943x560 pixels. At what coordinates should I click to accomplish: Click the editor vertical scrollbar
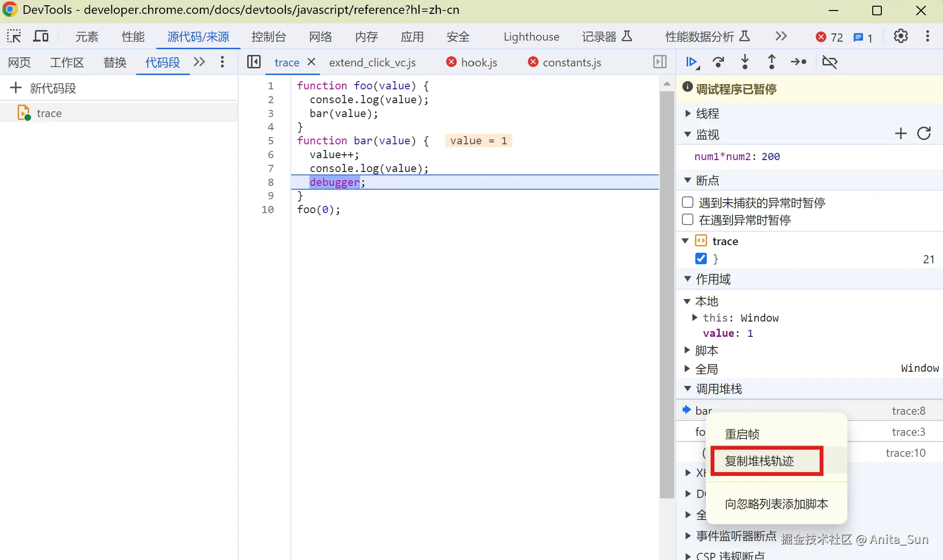[667, 287]
